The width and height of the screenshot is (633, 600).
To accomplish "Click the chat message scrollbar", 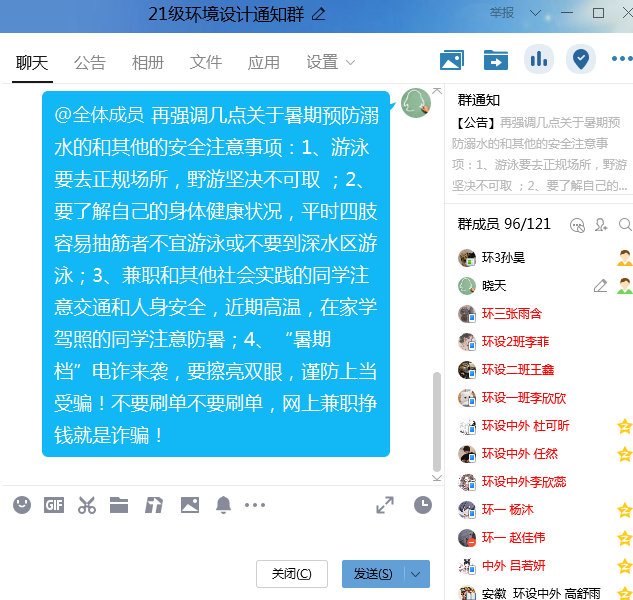I will (x=436, y=420).
